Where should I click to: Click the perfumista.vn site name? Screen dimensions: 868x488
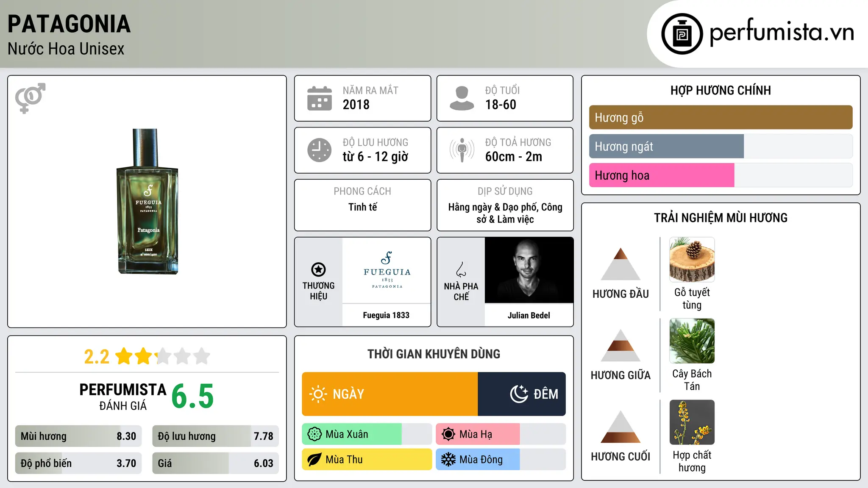pyautogui.click(x=782, y=32)
